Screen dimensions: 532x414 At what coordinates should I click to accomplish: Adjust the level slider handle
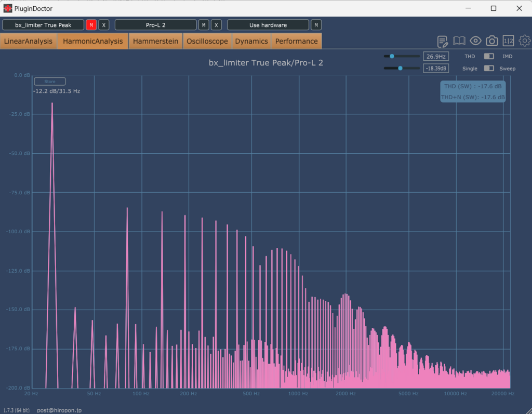[401, 68]
